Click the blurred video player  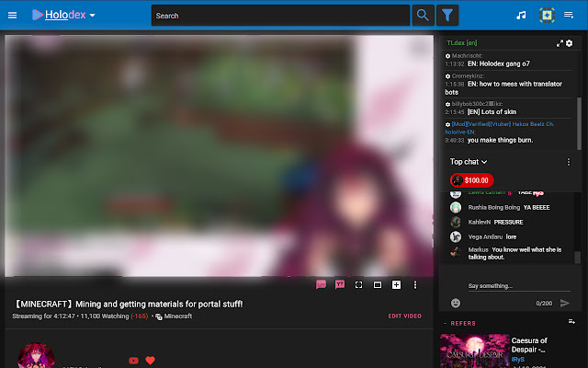(x=219, y=155)
